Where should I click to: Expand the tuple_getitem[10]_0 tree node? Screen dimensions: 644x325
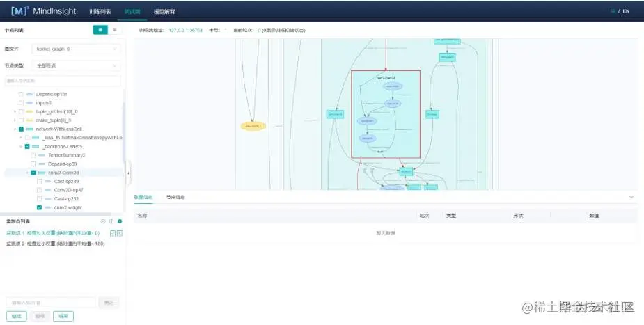coord(15,111)
